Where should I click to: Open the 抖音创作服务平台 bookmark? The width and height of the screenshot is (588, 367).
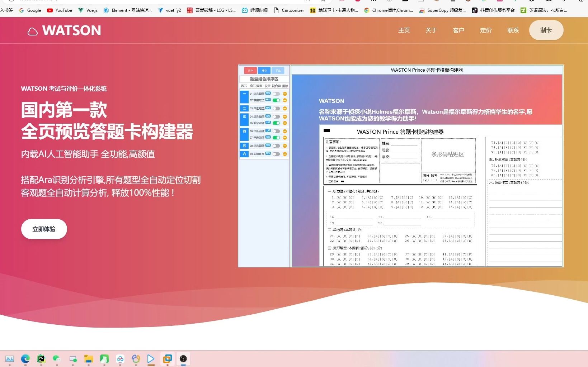493,10
